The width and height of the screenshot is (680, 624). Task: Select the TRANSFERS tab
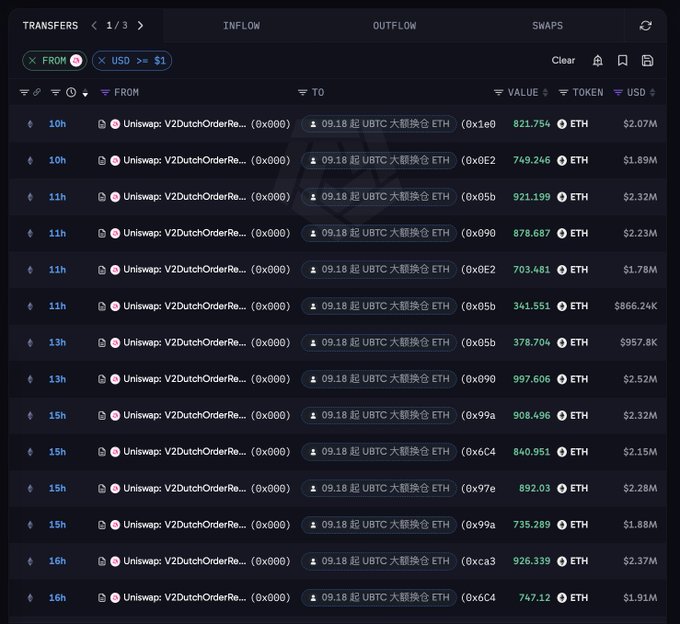point(50,26)
